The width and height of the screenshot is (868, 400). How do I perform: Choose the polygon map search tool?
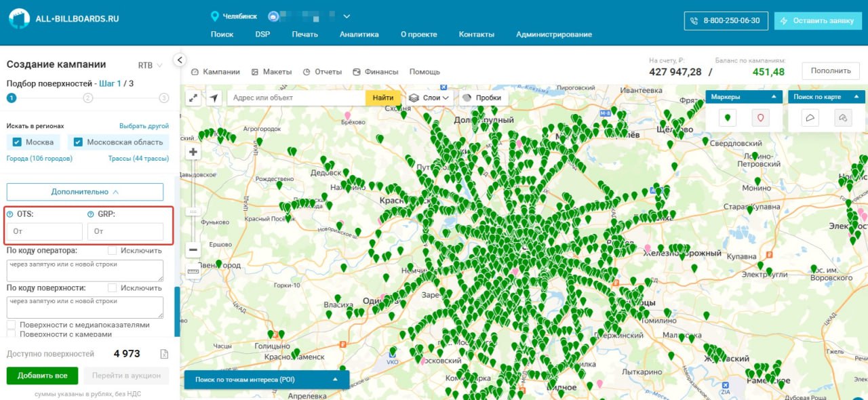click(x=810, y=118)
